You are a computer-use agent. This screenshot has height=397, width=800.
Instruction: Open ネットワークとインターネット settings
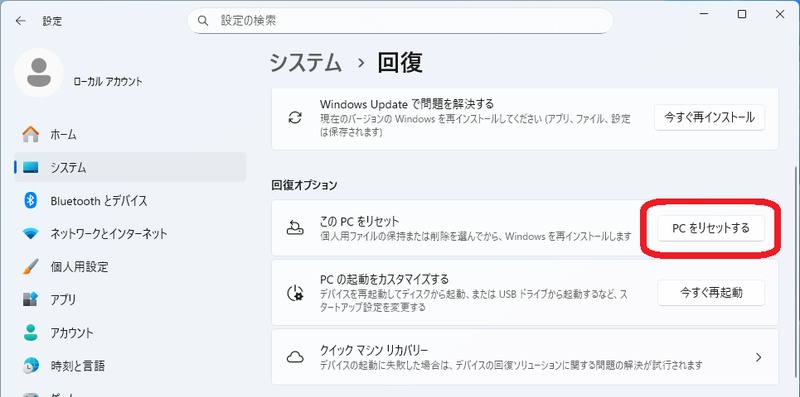point(130,234)
